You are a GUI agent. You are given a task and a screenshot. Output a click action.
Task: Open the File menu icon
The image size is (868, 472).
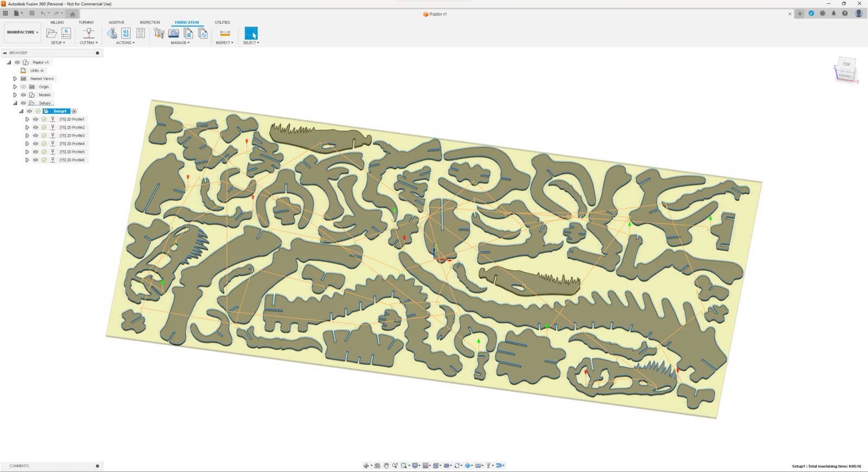coord(17,13)
